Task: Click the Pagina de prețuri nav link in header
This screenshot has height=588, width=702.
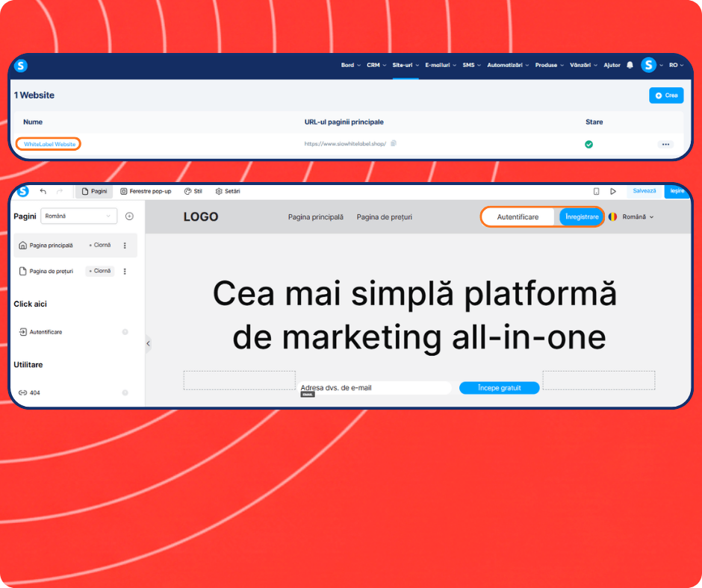Action: point(384,216)
